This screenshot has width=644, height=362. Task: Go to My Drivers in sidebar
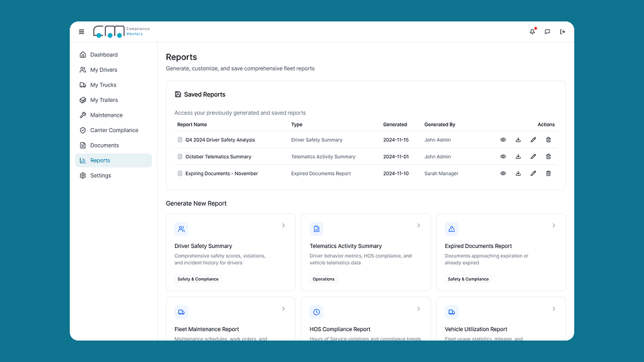click(103, 70)
